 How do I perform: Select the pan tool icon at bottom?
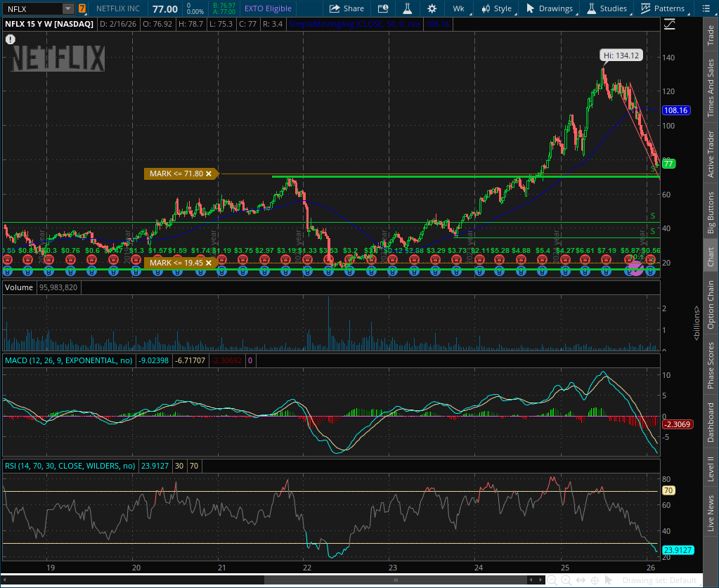pyautogui.click(x=581, y=580)
